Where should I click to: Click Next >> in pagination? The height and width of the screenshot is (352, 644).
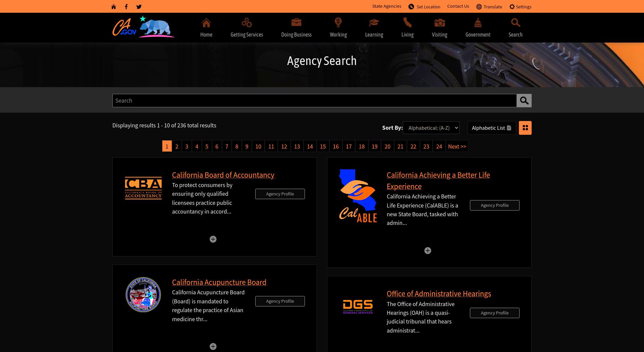(457, 146)
